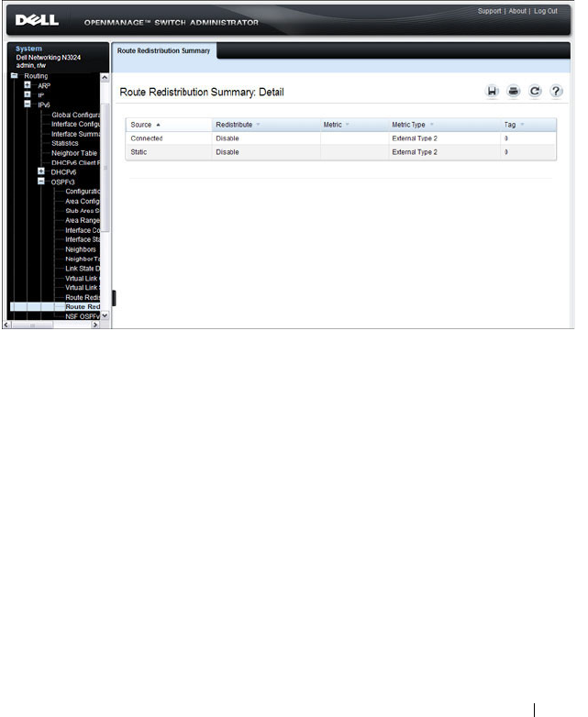This screenshot has width=588, height=717.
Task: Select the highlighted Route Redistribution Summary tree item
Action: tap(83, 307)
